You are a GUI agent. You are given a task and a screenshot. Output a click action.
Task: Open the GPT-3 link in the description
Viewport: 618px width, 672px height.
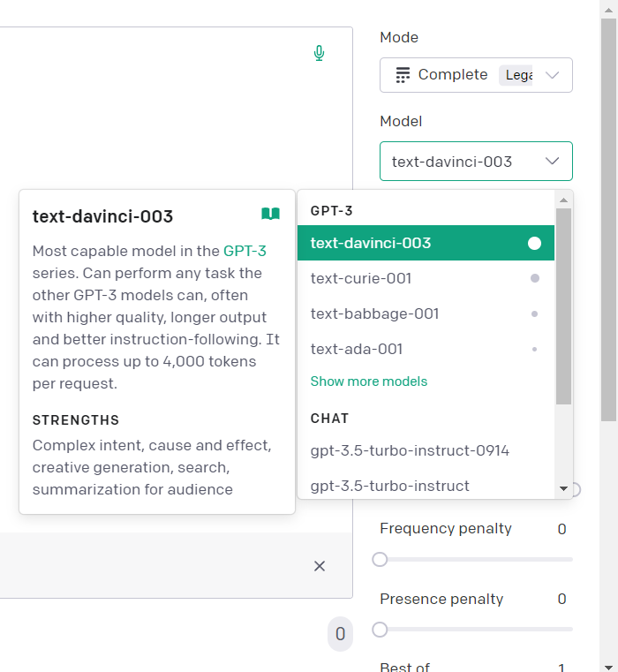(x=245, y=251)
